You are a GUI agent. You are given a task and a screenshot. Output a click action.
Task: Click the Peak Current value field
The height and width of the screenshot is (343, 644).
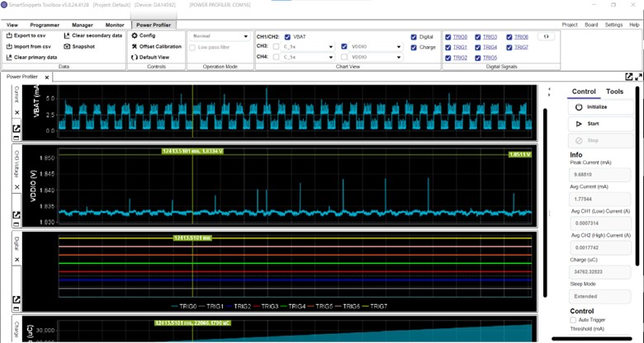click(x=600, y=175)
